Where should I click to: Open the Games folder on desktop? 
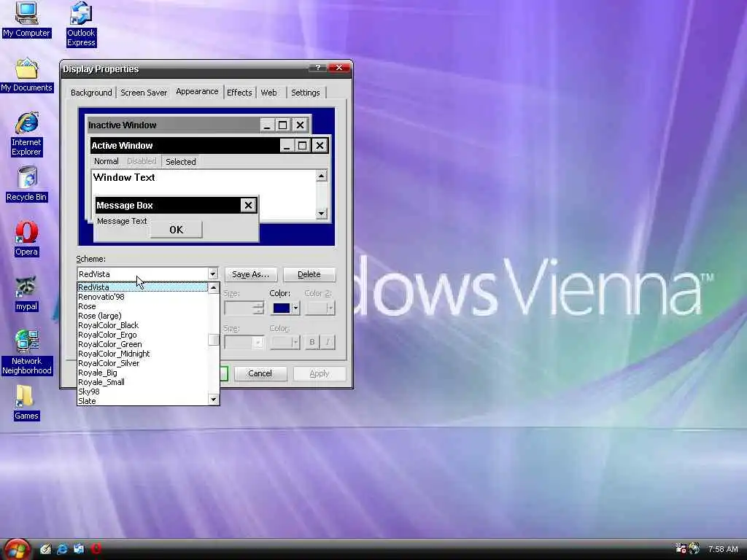tap(26, 402)
